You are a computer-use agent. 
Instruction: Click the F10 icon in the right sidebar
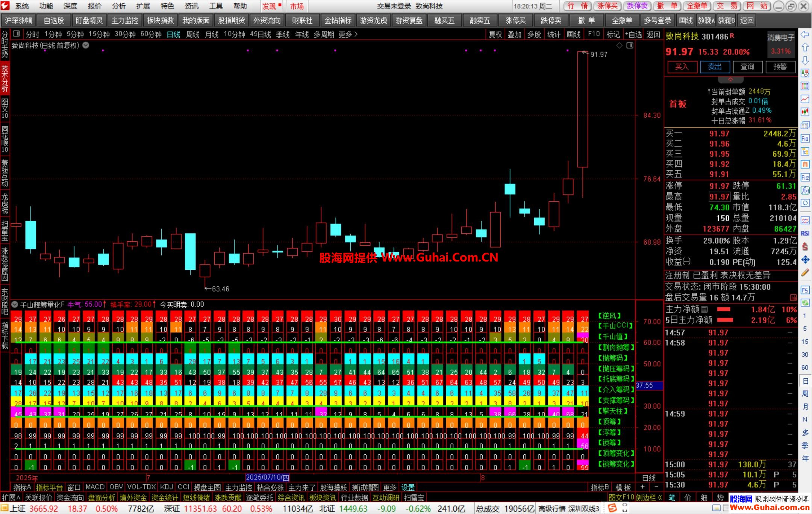tap(805, 139)
